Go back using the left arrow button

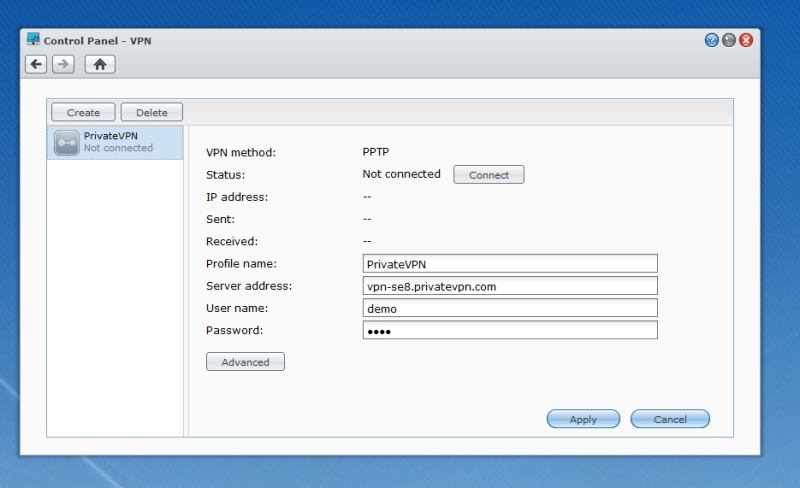tap(36, 64)
